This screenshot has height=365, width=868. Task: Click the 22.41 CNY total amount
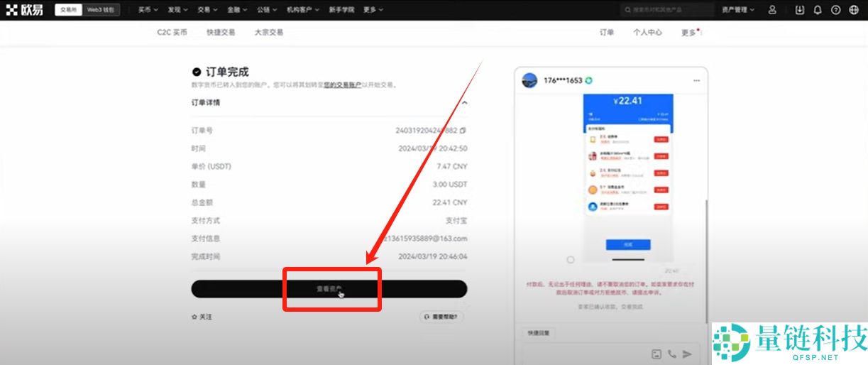click(x=450, y=202)
